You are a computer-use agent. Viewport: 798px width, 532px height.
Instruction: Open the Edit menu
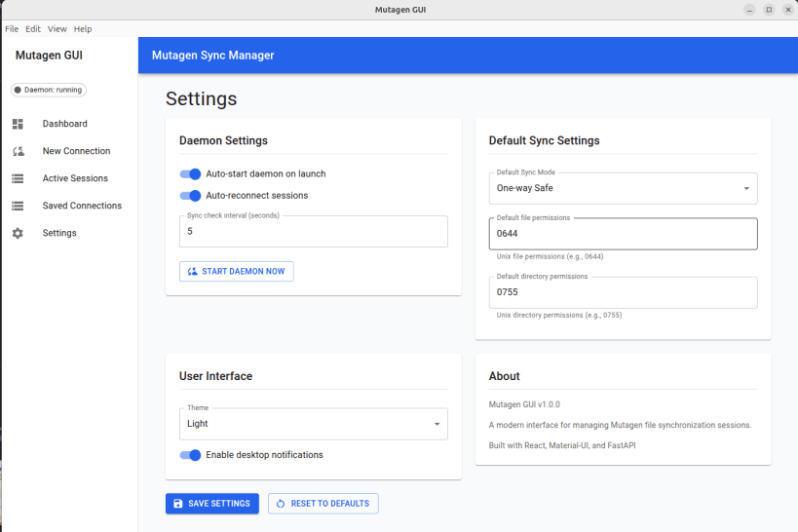click(x=33, y=29)
